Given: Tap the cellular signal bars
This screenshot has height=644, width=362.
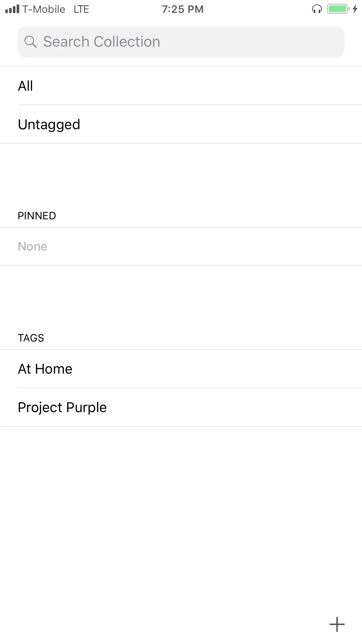Looking at the screenshot, I should (x=12, y=9).
